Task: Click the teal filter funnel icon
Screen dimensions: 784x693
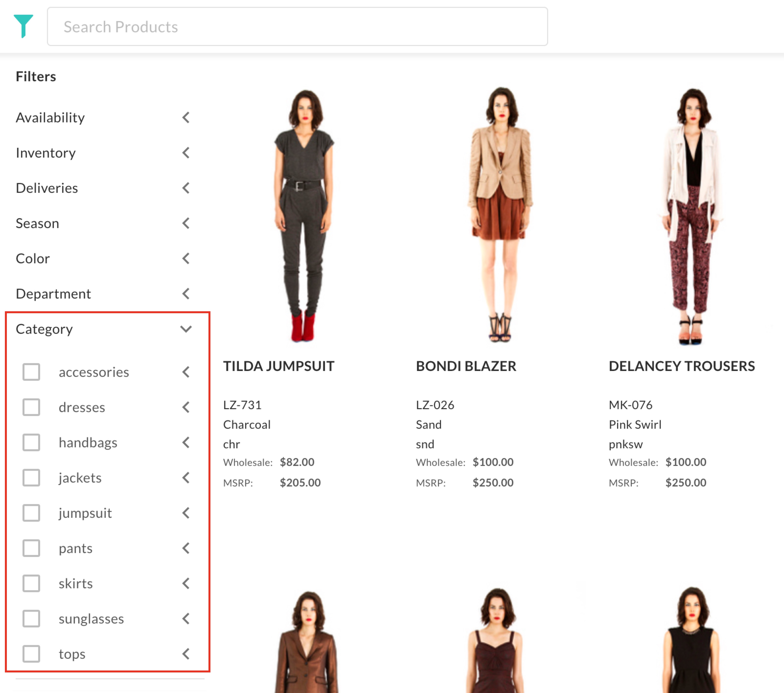Action: pyautogui.click(x=23, y=26)
